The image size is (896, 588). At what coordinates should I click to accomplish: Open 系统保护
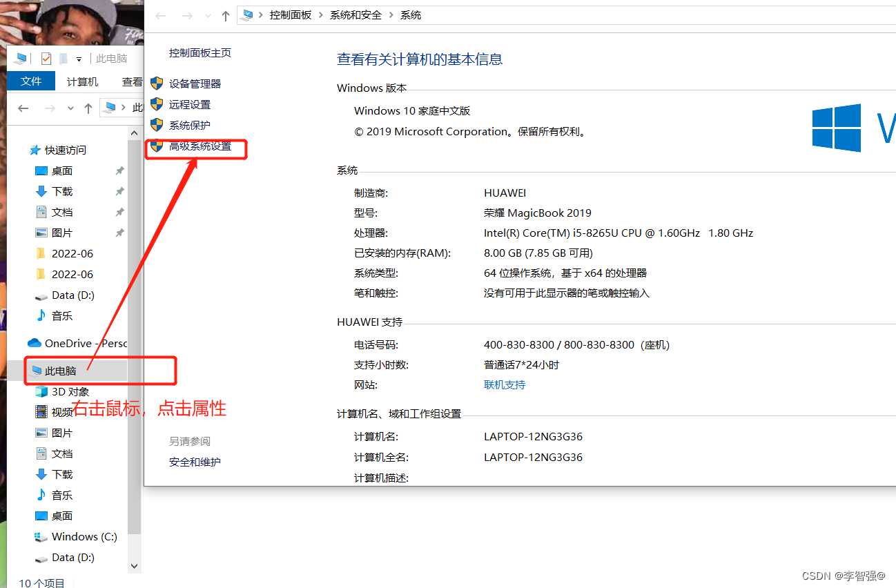coord(190,125)
